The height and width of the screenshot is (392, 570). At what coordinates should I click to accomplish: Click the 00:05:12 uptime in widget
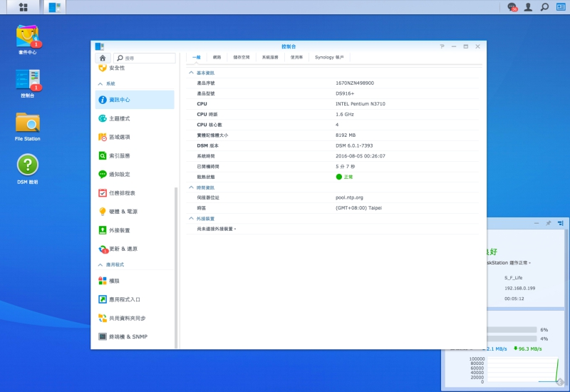pos(514,299)
